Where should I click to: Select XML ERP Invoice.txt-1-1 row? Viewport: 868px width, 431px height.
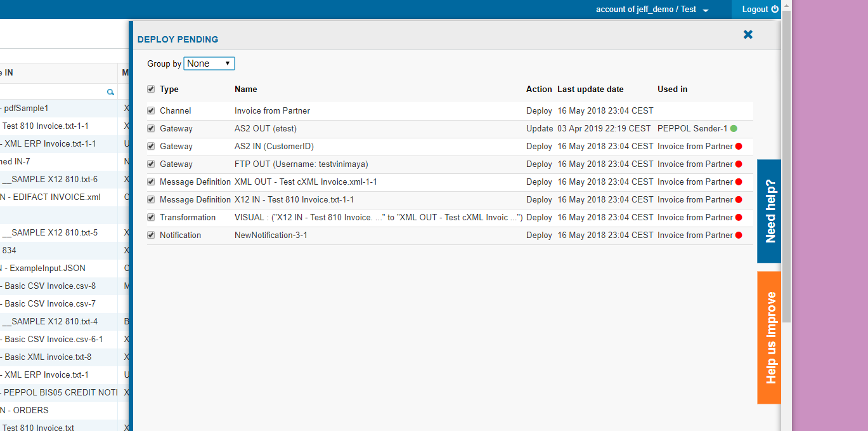58,143
